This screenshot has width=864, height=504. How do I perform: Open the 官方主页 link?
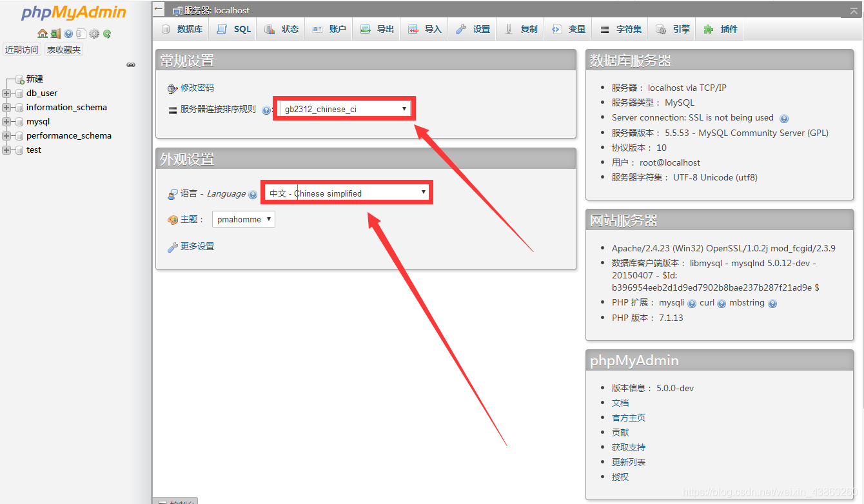[x=629, y=418]
